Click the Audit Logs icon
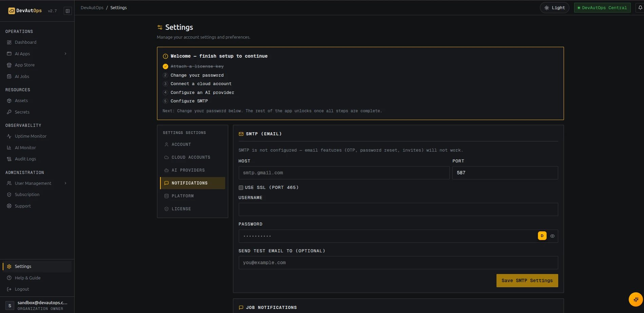This screenshot has height=313, width=644. (x=9, y=159)
